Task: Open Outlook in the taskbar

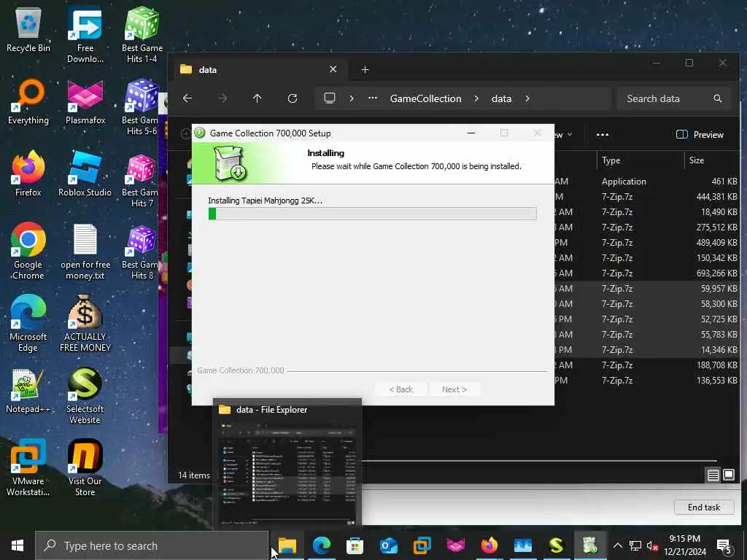Action: click(x=389, y=545)
